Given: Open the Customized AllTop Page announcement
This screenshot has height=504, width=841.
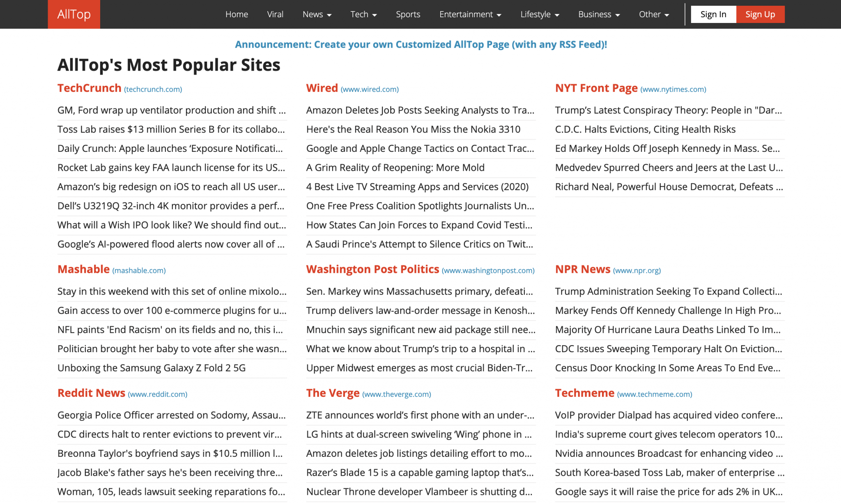Looking at the screenshot, I should (420, 44).
